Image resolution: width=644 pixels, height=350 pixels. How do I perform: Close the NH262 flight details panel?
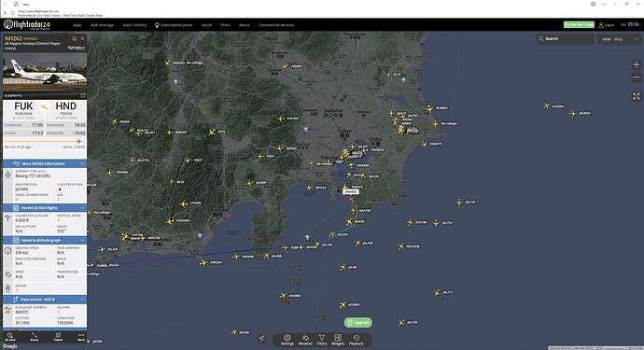[x=82, y=38]
